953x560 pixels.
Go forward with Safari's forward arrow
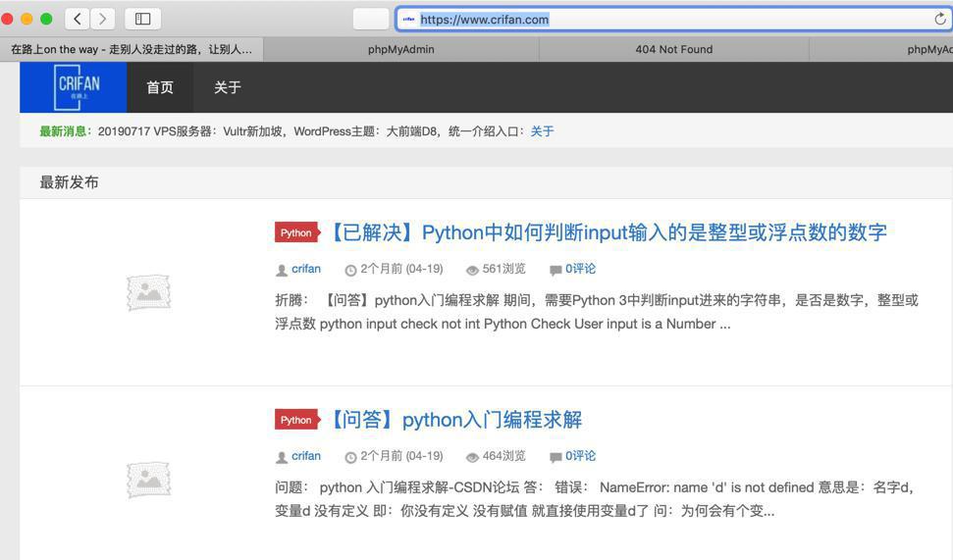(x=102, y=19)
